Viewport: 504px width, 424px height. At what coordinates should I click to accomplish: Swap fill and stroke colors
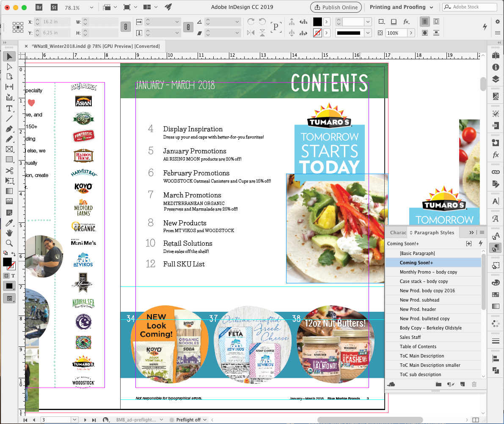coord(14,254)
